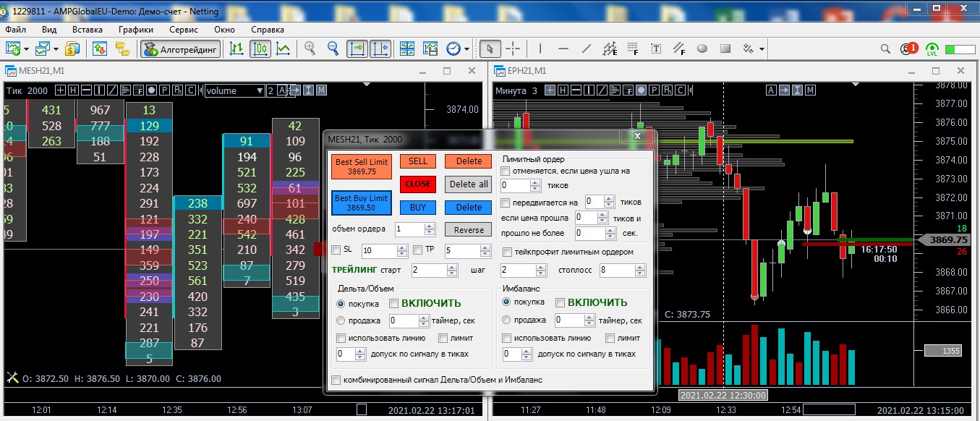Draw an ellipse with the ellipse tool
This screenshot has width=980, height=421.
702,49
